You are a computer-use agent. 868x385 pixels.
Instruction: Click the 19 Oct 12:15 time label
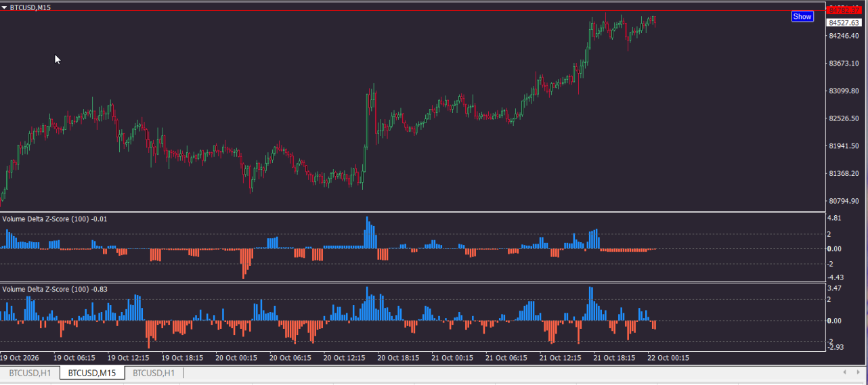128,357
